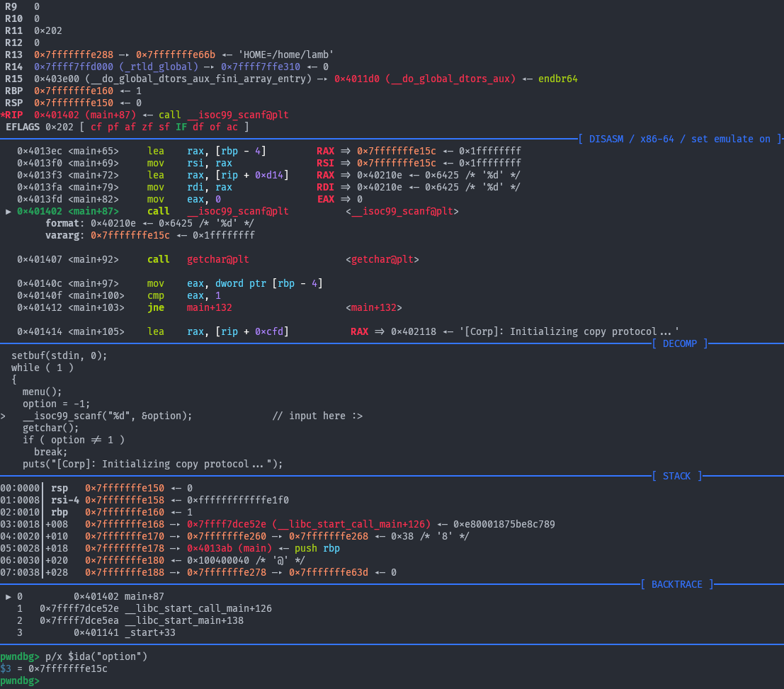Click the DECOMP section header
Image resolution: width=784 pixels, height=689 pixels.
(x=679, y=343)
